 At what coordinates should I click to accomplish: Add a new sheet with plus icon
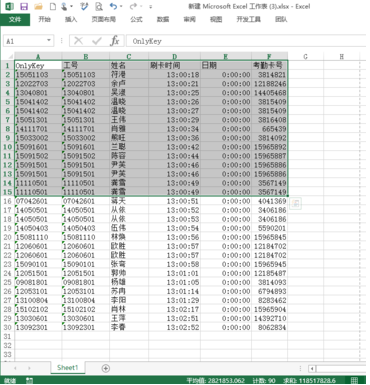pyautogui.click(x=106, y=368)
